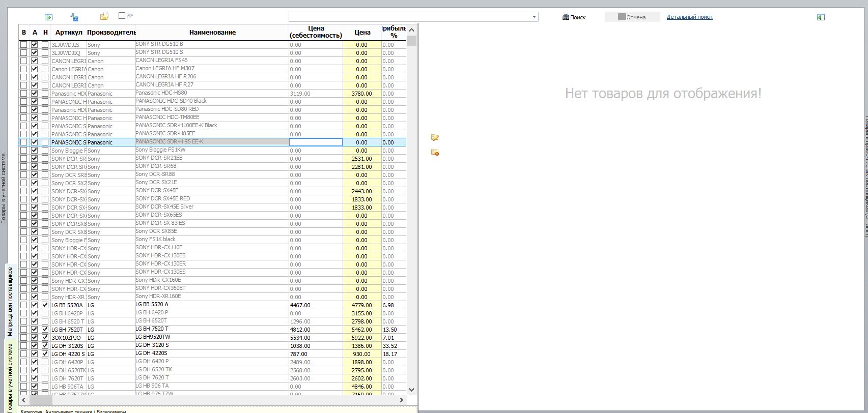Click the article cell 3OX10ZPJO
The image size is (868, 413).
[69, 338]
